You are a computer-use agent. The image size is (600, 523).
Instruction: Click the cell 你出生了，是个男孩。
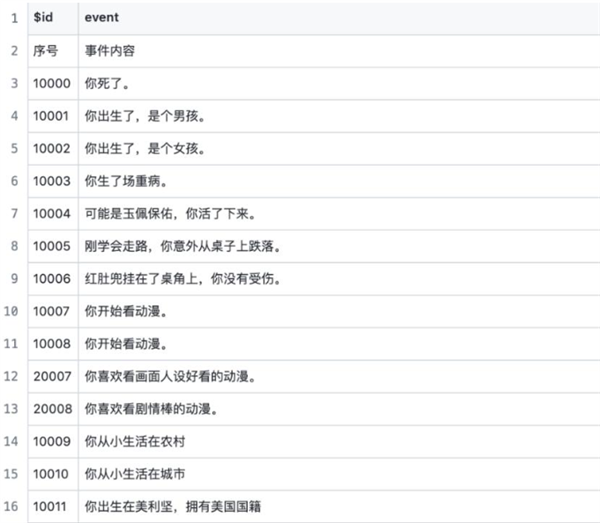(145, 116)
